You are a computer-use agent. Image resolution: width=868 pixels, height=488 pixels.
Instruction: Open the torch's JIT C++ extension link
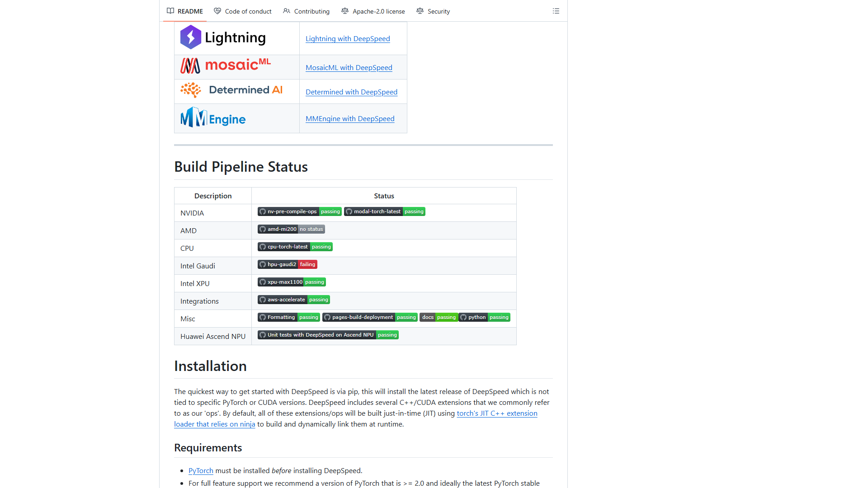pyautogui.click(x=497, y=413)
